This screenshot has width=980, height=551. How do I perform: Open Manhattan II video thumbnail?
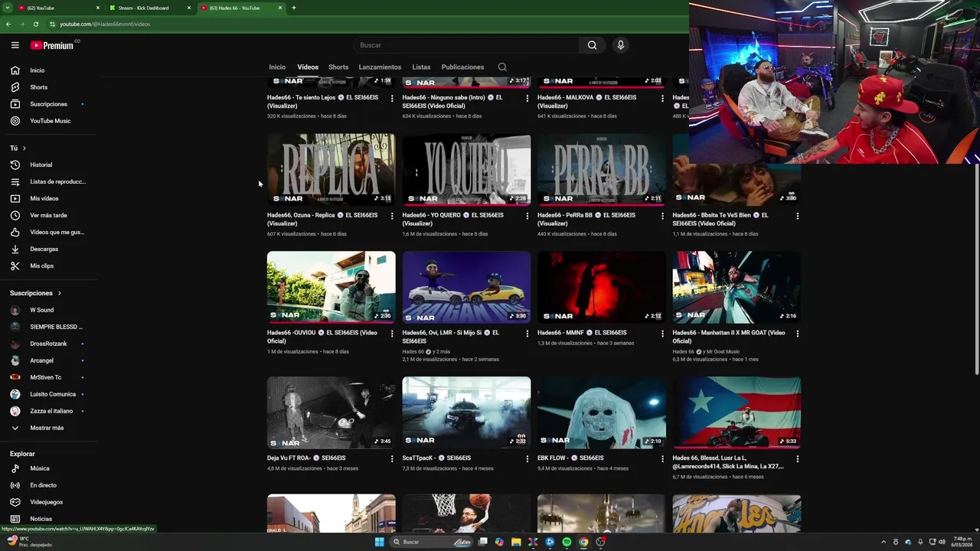tap(737, 287)
